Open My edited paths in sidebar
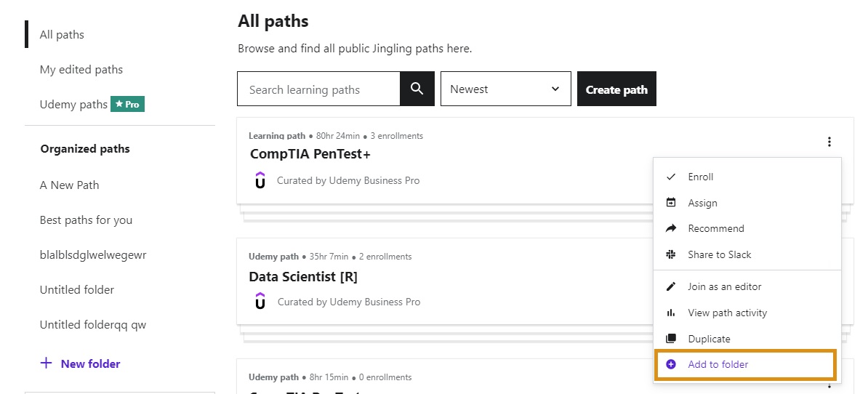Viewport: 868px width, 394px height. pyautogui.click(x=81, y=70)
